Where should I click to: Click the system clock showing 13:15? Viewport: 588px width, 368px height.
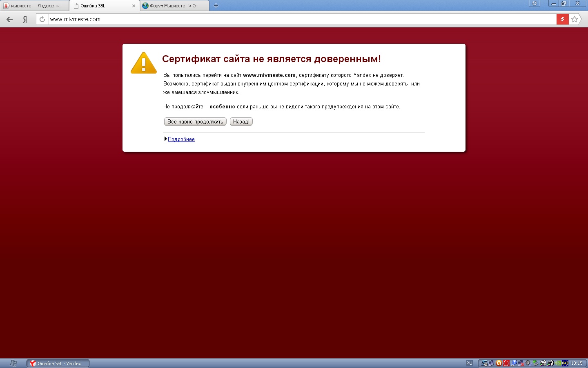(x=577, y=363)
